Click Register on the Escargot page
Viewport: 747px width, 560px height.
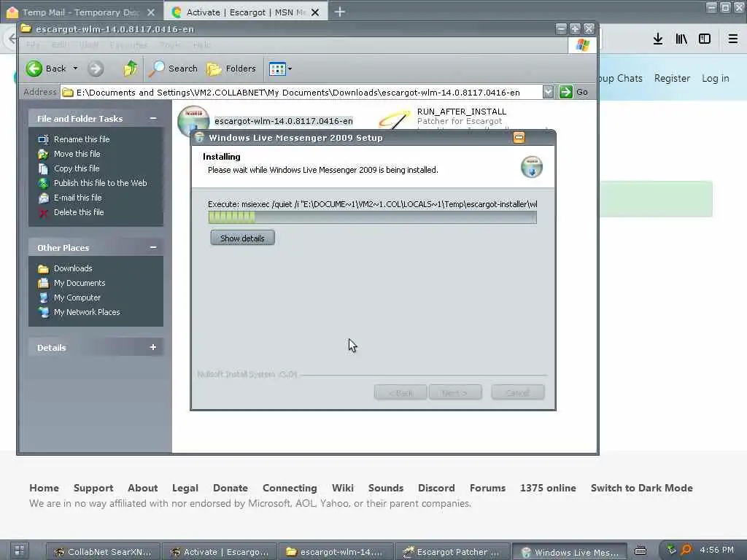coord(672,78)
